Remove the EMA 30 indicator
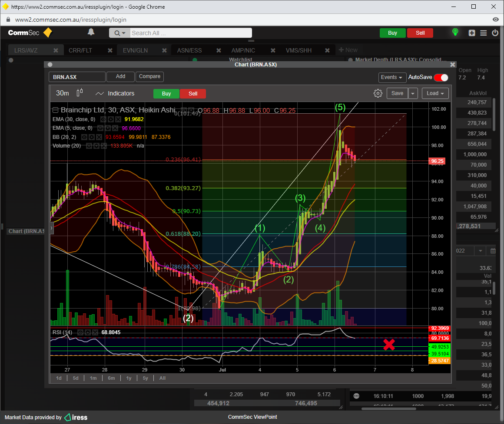Viewport: 504px width, 424px height. point(118,119)
